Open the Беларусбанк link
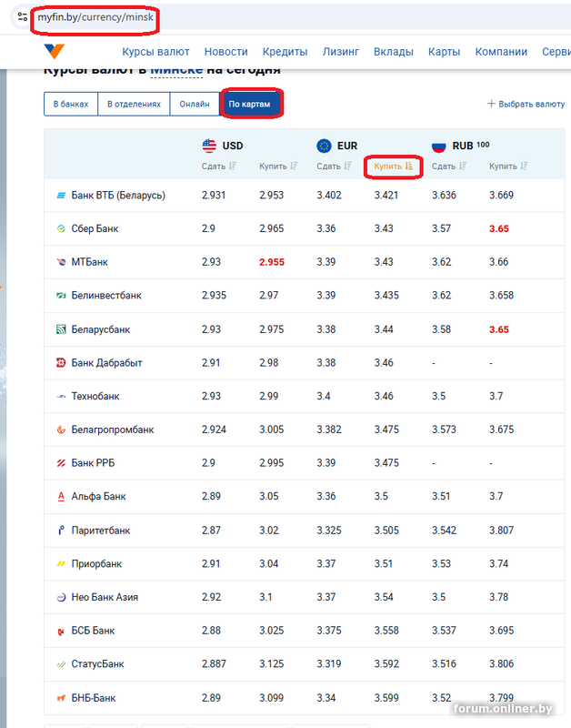 [101, 329]
